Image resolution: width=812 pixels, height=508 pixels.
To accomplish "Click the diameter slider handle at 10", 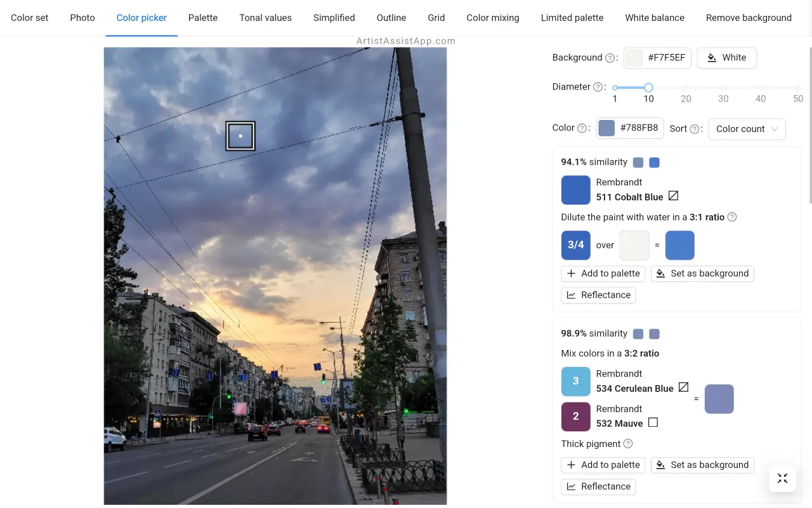I will [648, 88].
